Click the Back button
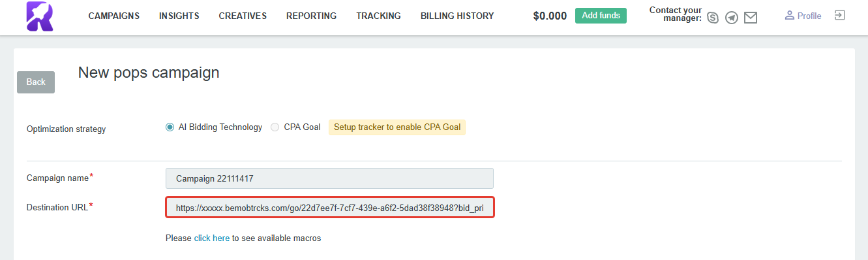Screen dimensions: 868x260 click(36, 82)
